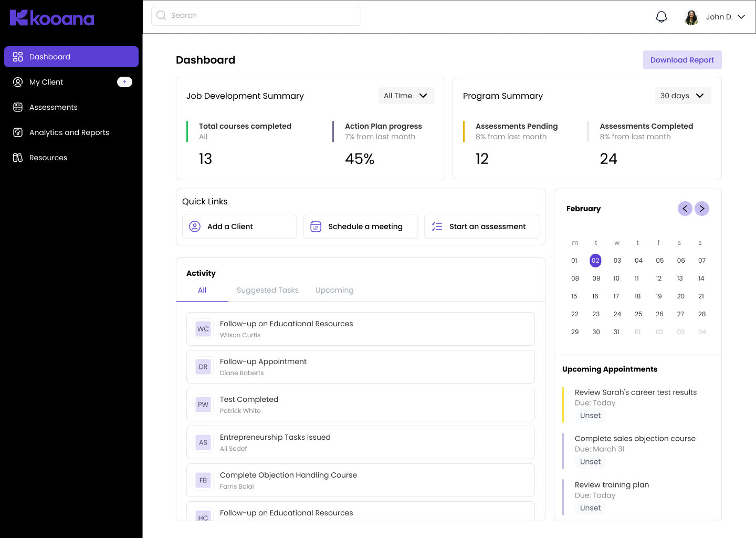Click the plus badge next to My Client
Viewport: 756px width, 538px height.
click(124, 82)
